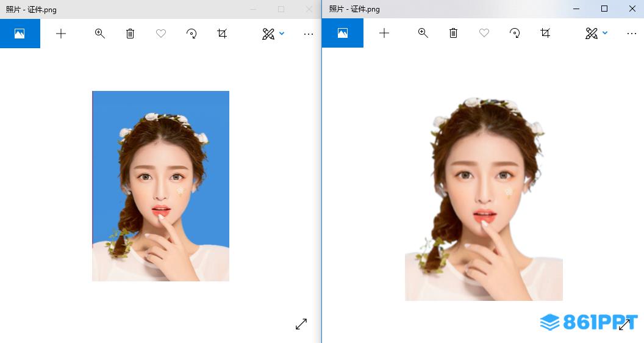Open collection view in left Photos window

pyautogui.click(x=20, y=34)
